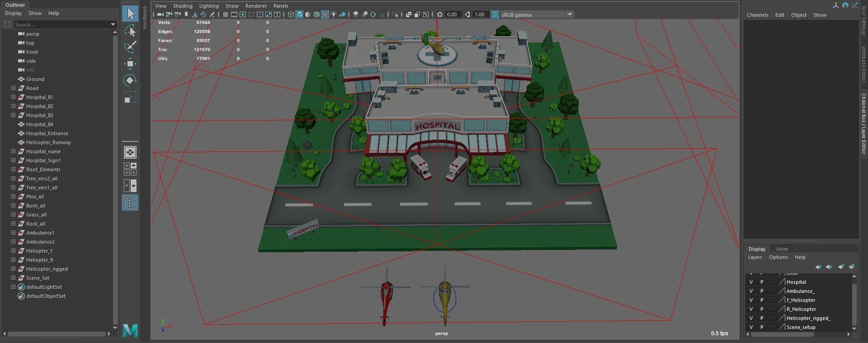Toggle visibility V of Y_Helicopter layer
This screenshot has height=343, width=868.
pyautogui.click(x=751, y=300)
